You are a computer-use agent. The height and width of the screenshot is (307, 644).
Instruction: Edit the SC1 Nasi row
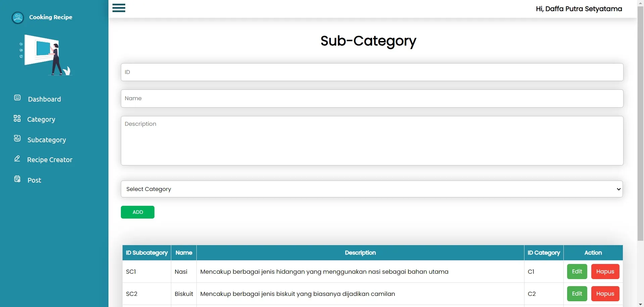(x=577, y=272)
